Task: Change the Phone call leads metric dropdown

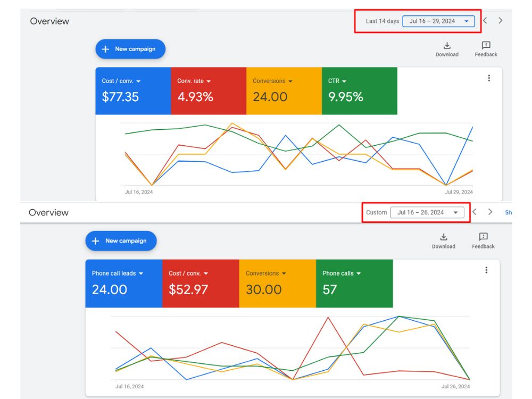Action: 118,273
